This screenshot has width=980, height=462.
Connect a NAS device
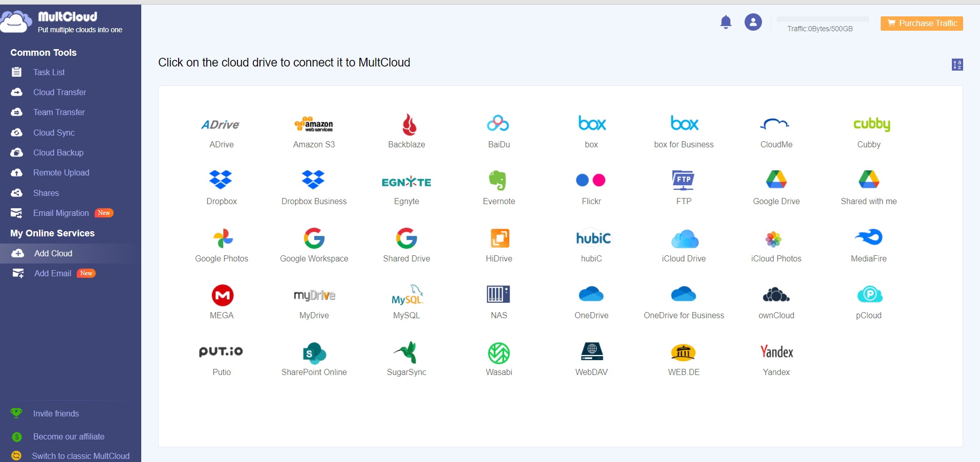coord(498,294)
